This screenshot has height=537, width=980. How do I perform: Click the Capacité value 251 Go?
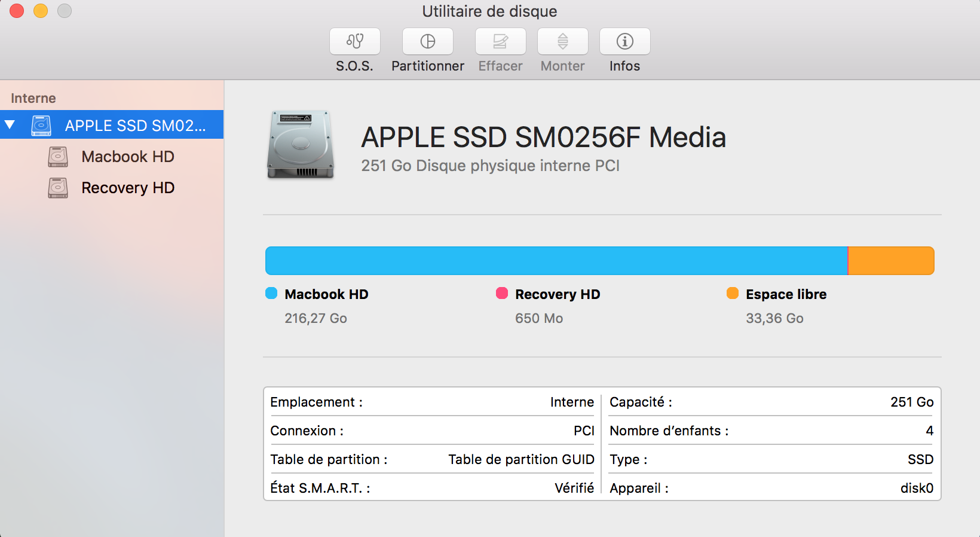pyautogui.click(x=912, y=402)
